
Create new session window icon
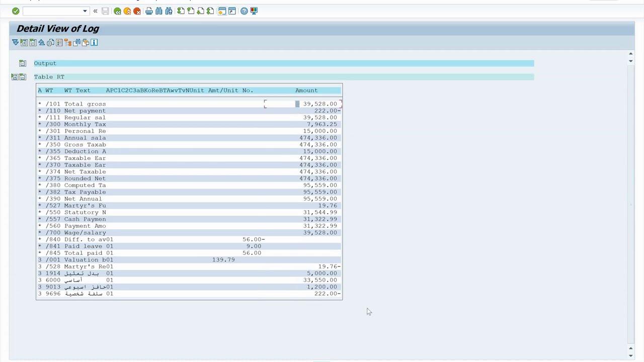pyautogui.click(x=222, y=11)
